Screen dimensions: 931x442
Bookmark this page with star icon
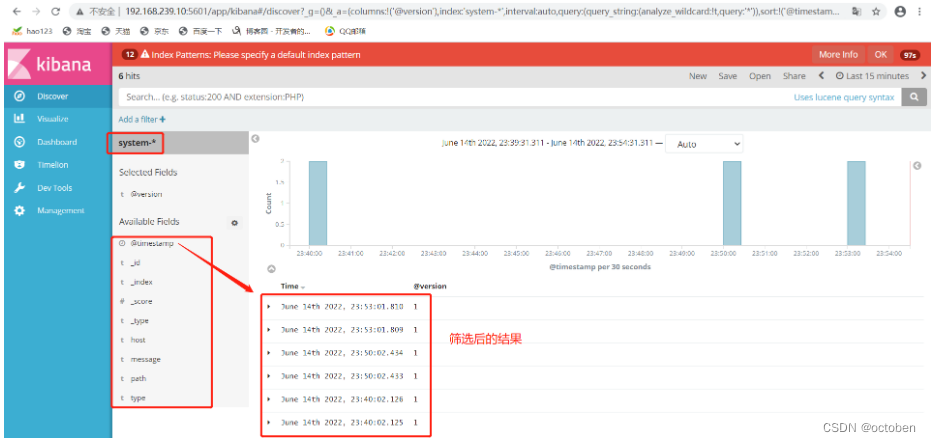[x=876, y=11]
